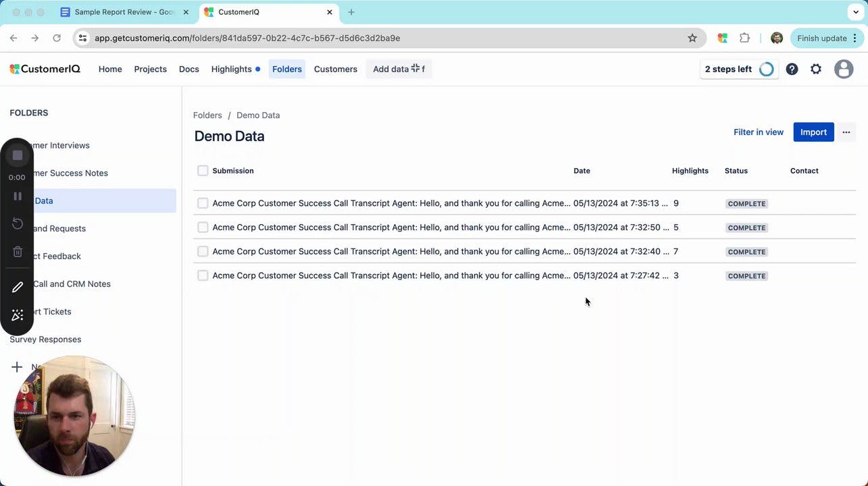This screenshot has width=868, height=486.
Task: Open settings with the gear icon
Action: 816,69
